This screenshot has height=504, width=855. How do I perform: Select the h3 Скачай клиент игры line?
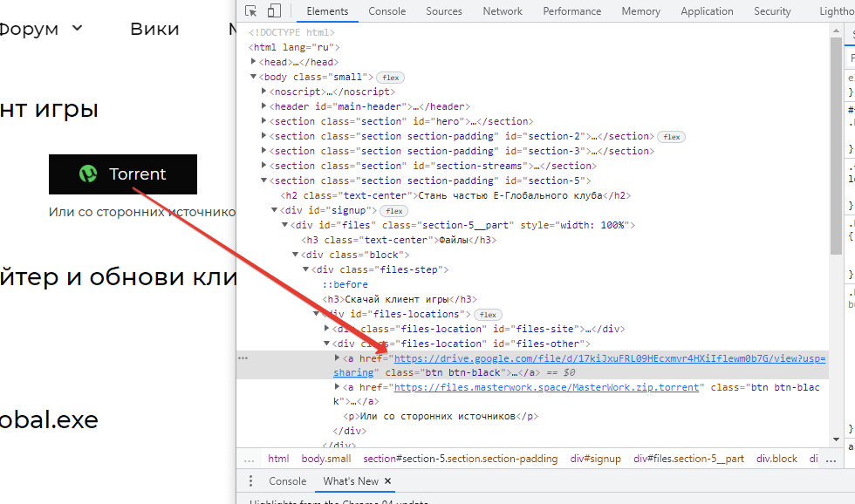click(x=400, y=299)
